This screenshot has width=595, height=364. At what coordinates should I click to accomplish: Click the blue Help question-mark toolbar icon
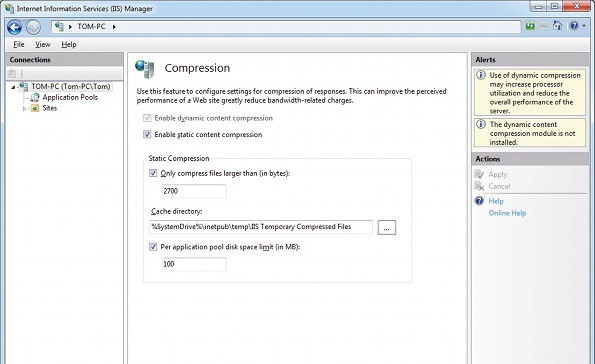[574, 26]
